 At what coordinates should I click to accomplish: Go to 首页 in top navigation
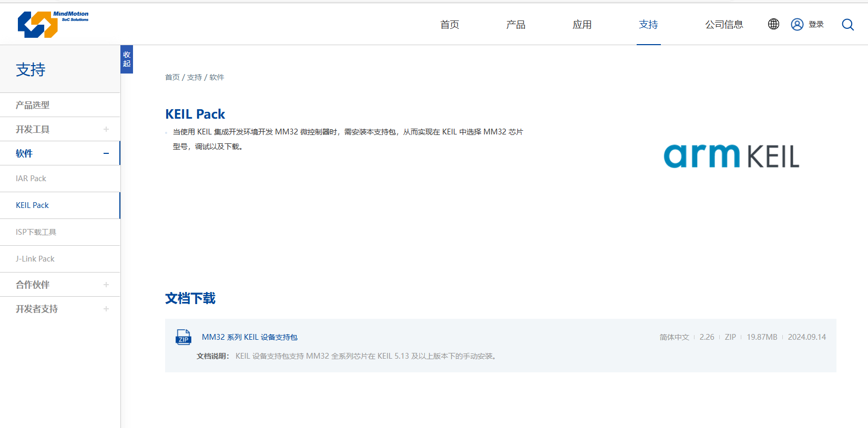pyautogui.click(x=450, y=25)
